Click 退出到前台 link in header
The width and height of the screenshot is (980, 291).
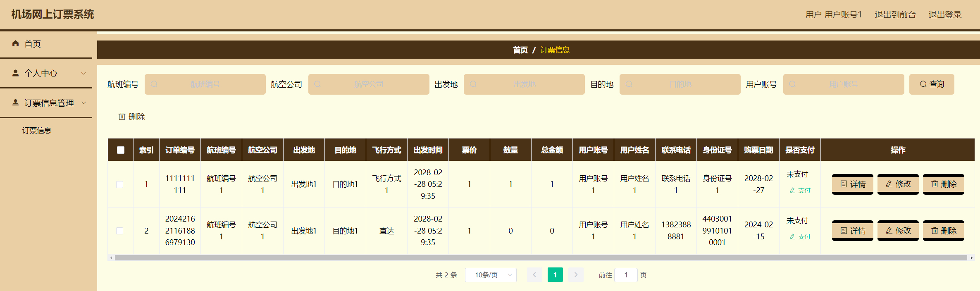click(x=895, y=14)
